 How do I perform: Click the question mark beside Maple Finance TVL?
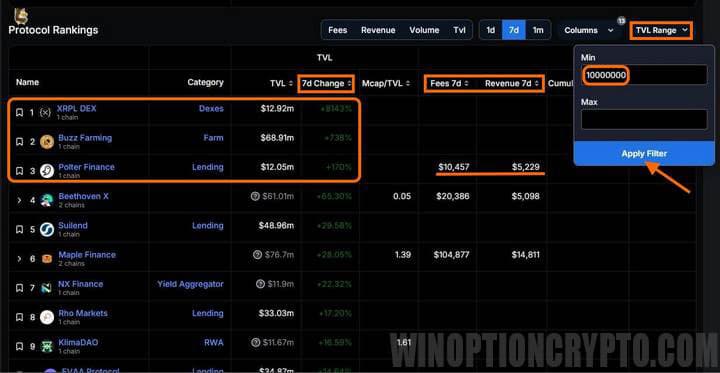(257, 254)
